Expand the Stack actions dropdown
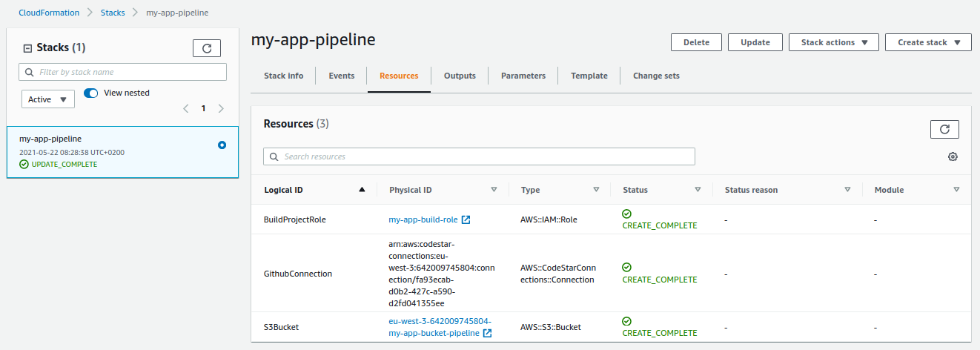The width and height of the screenshot is (980, 350). pyautogui.click(x=833, y=42)
